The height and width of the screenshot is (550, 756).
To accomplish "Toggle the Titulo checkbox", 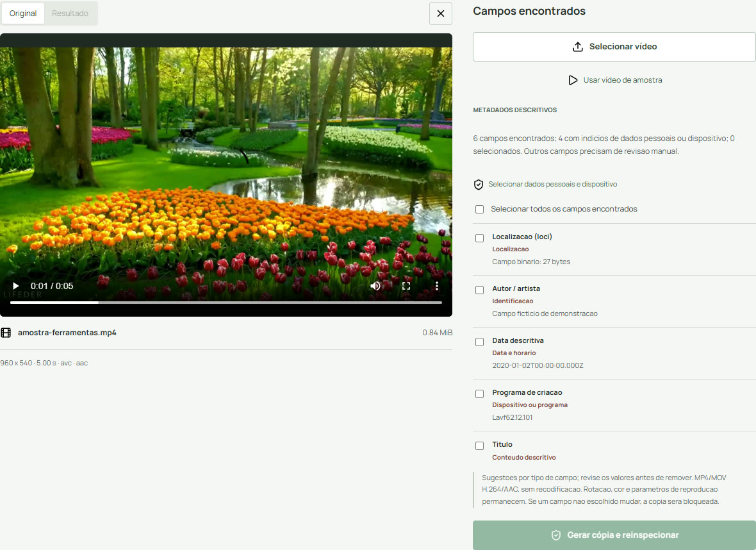I will coord(479,446).
